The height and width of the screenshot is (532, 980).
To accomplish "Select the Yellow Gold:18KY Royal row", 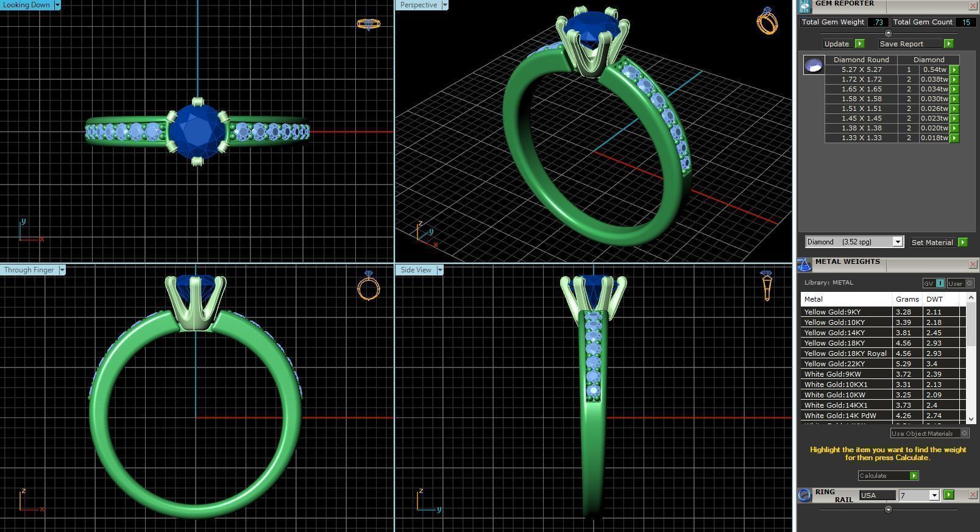I will 883,353.
